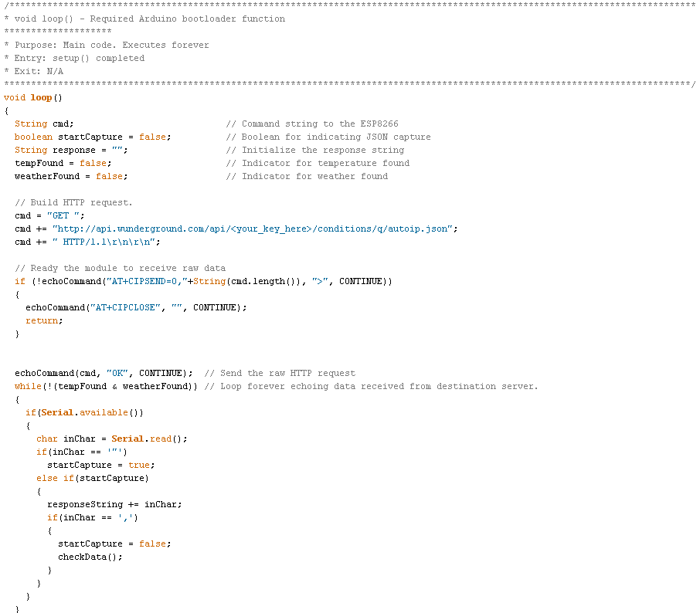This screenshot has width=700, height=613.
Task: Click the "boolean startCapture = false;" line
Action: 93,137
